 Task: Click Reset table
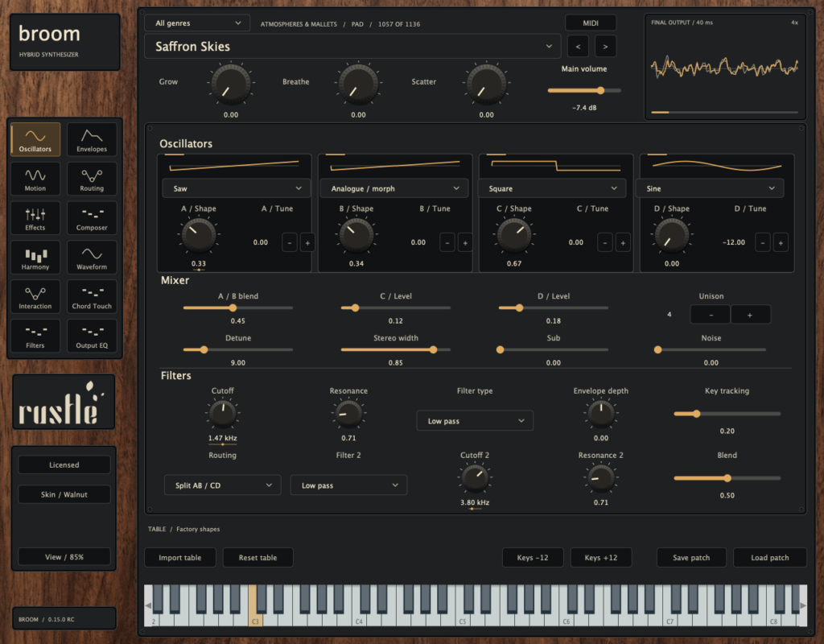pyautogui.click(x=257, y=557)
